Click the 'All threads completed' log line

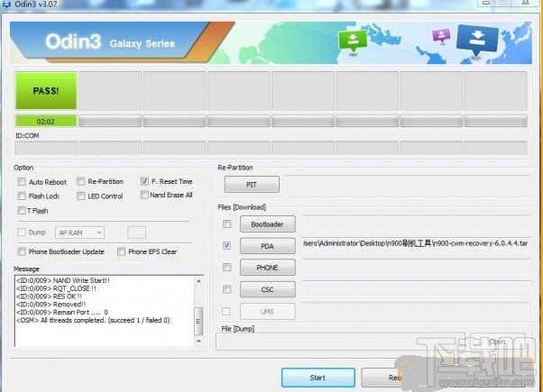(93, 321)
